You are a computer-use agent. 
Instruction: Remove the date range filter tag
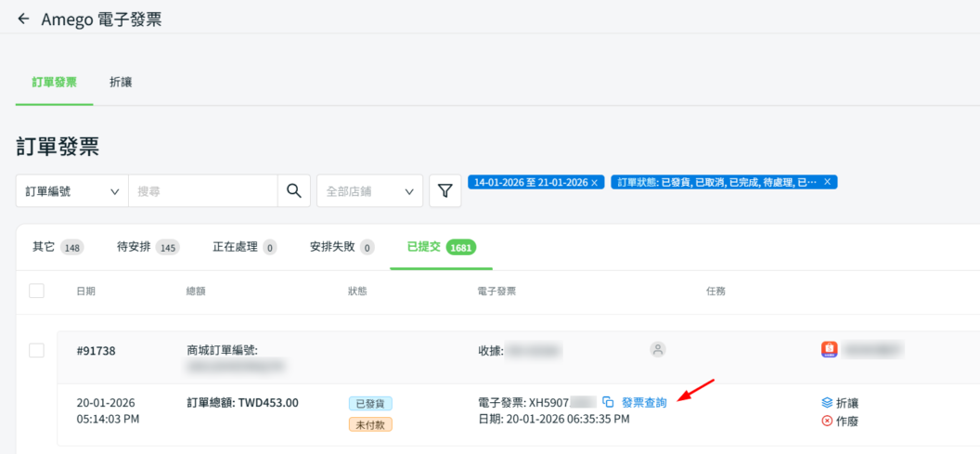point(594,183)
